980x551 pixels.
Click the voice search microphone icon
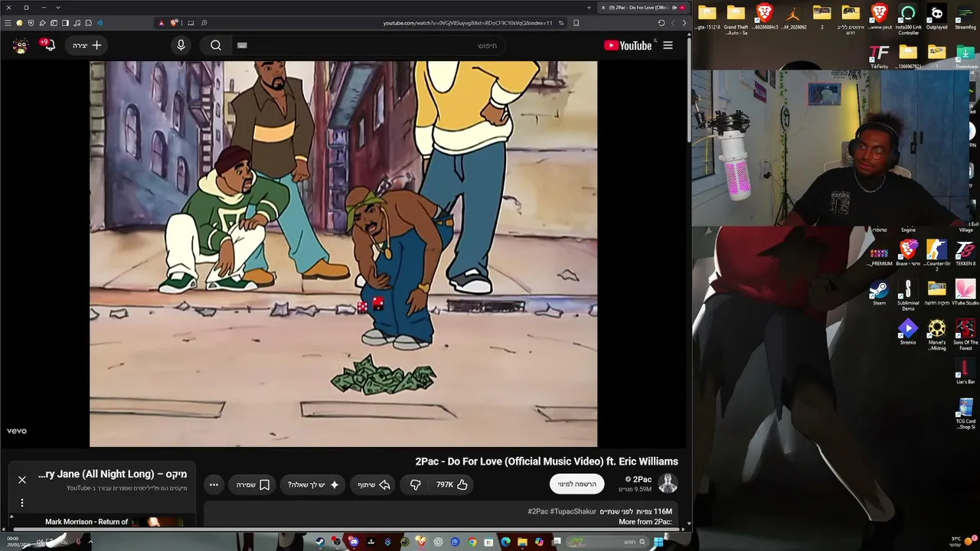181,45
